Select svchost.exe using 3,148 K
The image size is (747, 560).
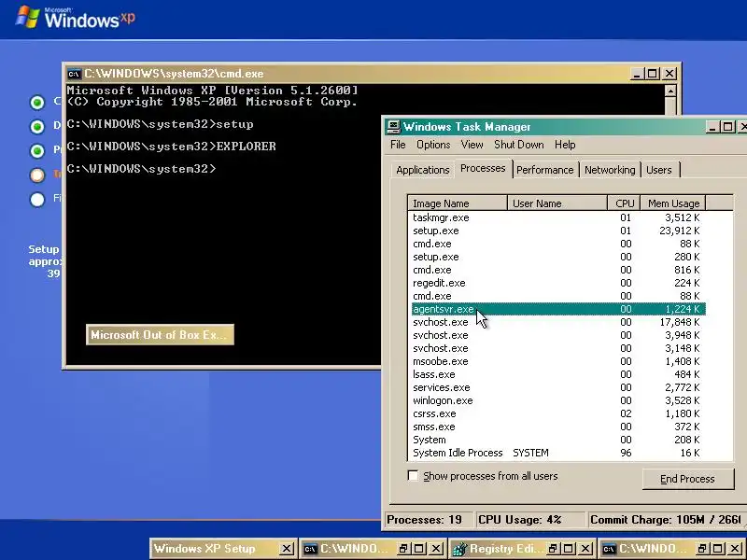557,348
